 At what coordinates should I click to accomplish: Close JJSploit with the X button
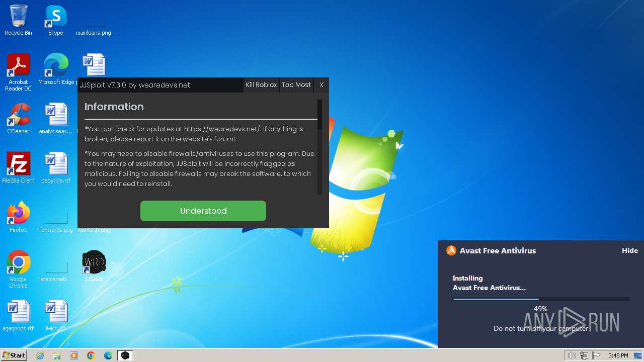tap(321, 85)
